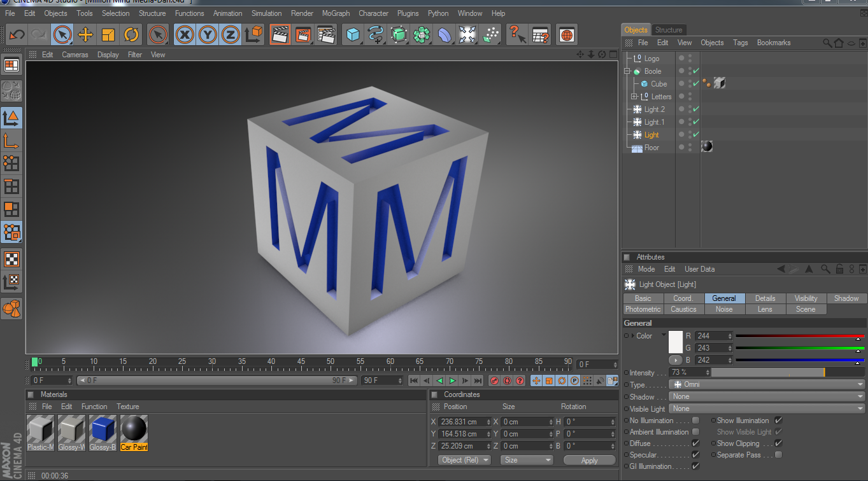Toggle Show Clipping checkbox
868x481 pixels.
pos(778,443)
